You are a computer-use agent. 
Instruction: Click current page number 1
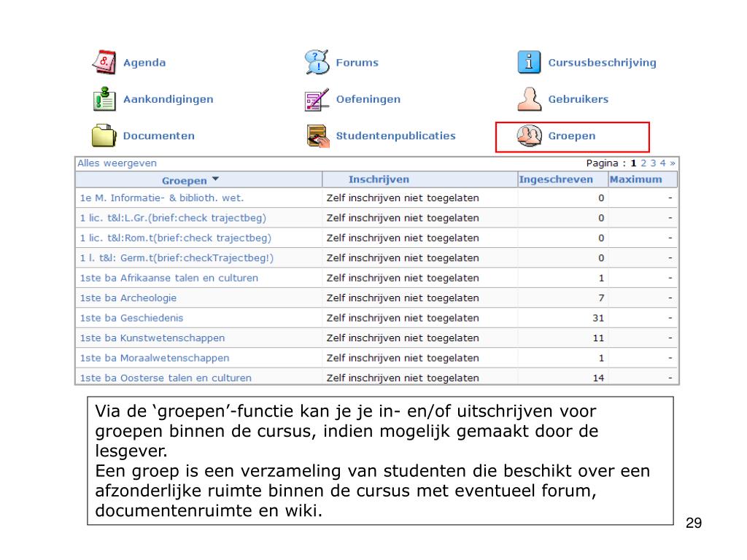(634, 163)
